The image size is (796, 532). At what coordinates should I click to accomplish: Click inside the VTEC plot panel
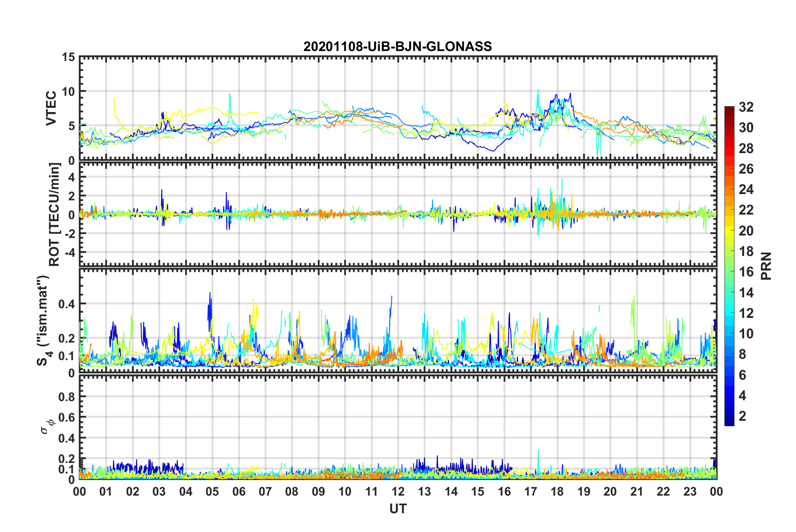pyautogui.click(x=398, y=109)
